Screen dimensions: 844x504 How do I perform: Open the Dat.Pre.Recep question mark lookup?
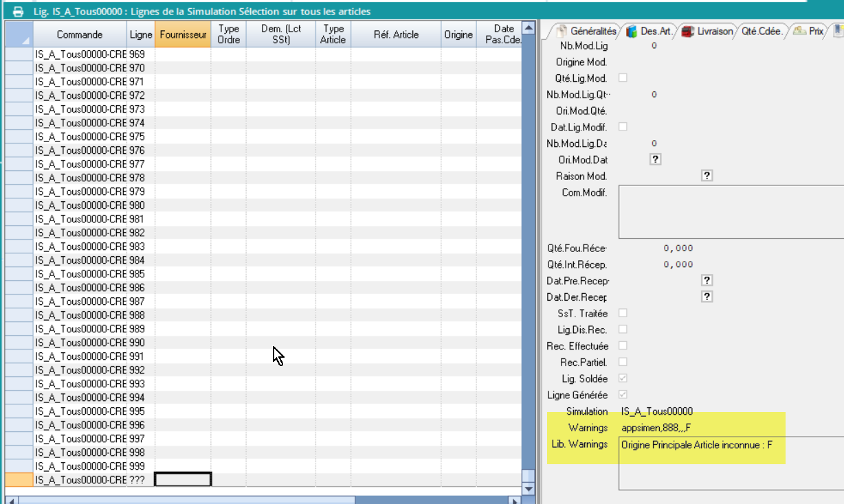tap(707, 280)
